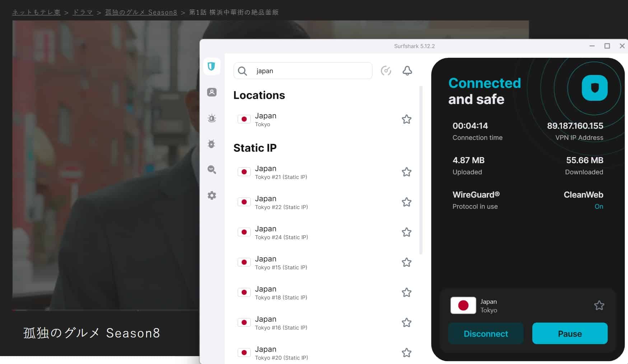Click the video player in the browser page

pyautogui.click(x=106, y=165)
